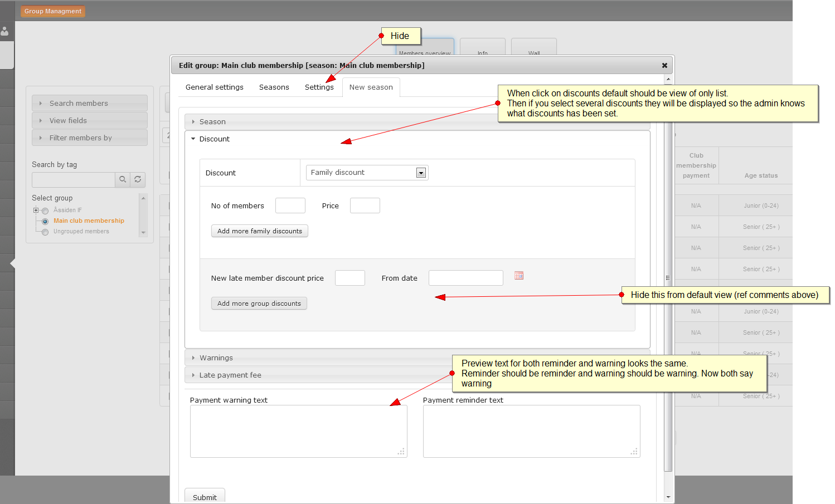Click the Ungrouped members group label
835x504 pixels.
pos(81,231)
